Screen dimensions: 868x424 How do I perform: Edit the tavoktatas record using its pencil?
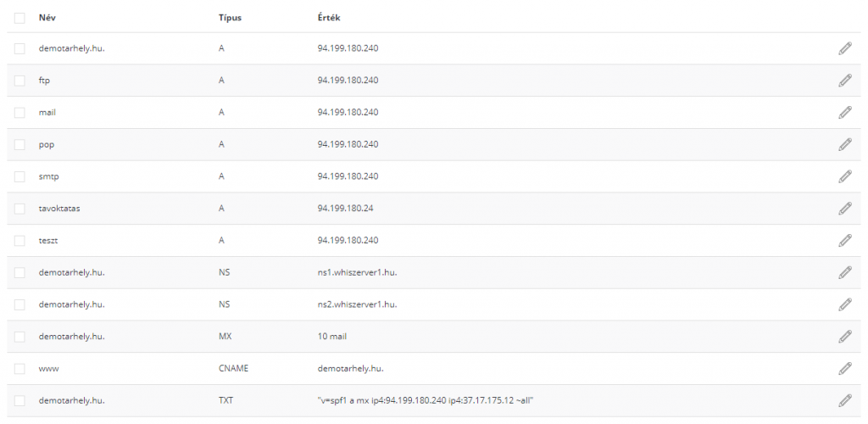pos(844,209)
